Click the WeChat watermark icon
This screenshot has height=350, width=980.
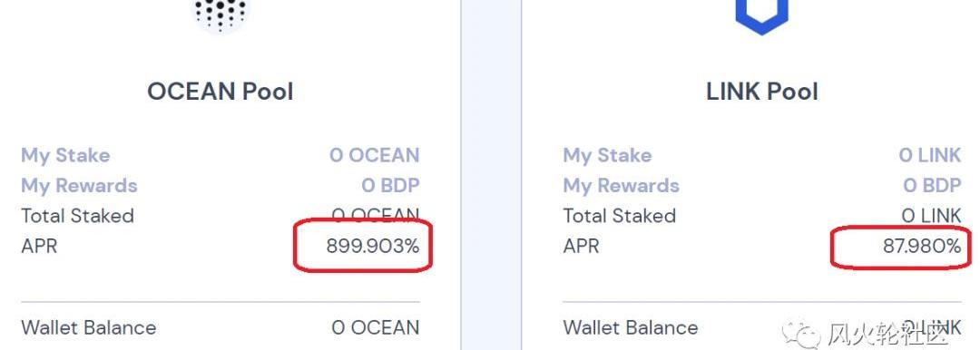click(804, 335)
